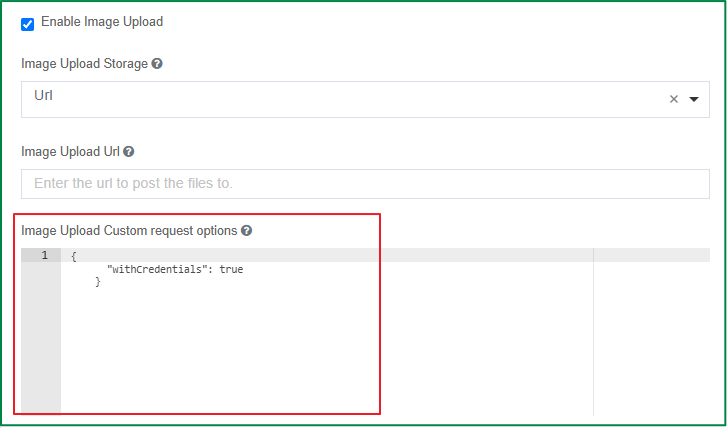Click the grey gutter below line 1

tap(41, 337)
